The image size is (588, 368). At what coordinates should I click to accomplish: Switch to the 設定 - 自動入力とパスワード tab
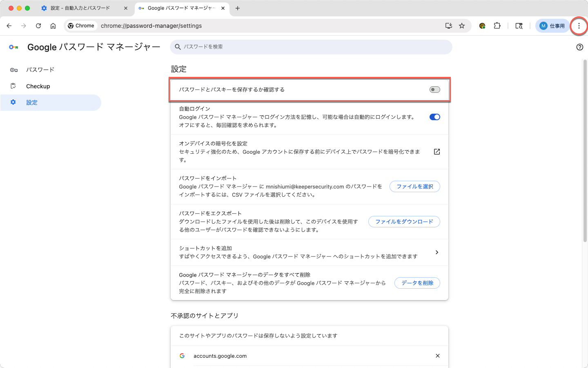click(80, 8)
